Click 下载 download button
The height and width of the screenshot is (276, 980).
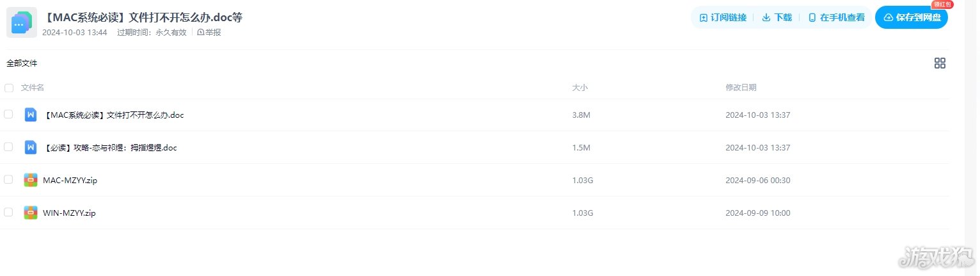(x=777, y=18)
